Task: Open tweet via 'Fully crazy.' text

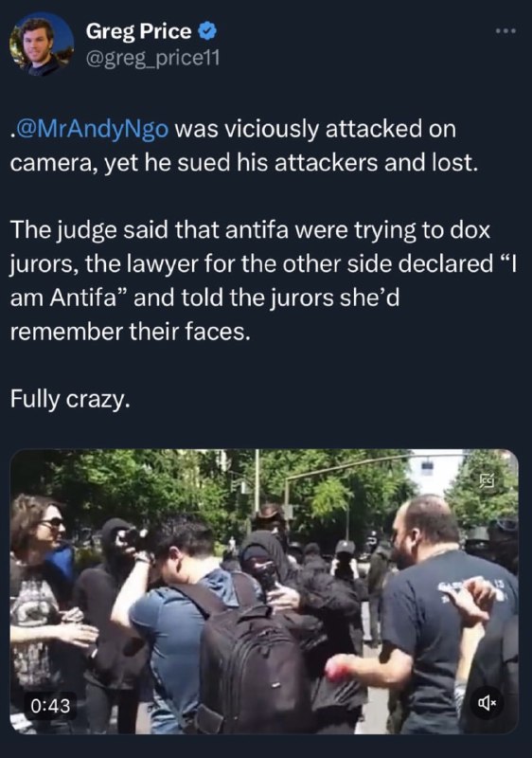Action: point(70,400)
